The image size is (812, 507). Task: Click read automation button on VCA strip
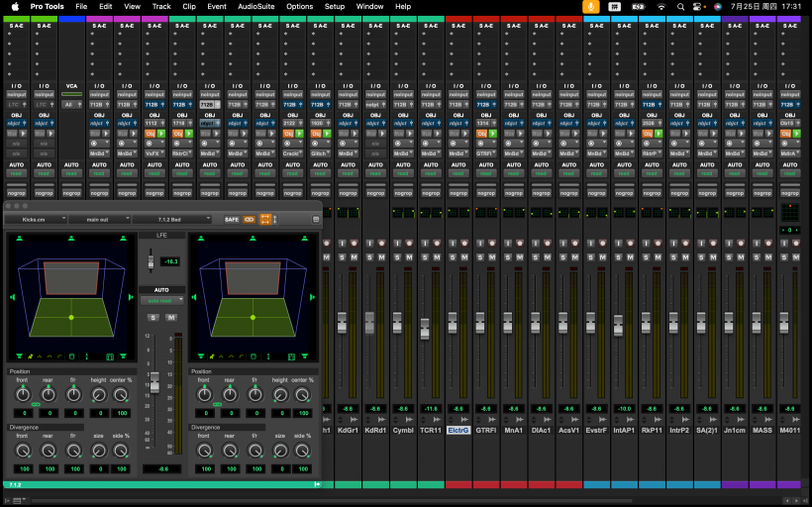click(x=71, y=173)
